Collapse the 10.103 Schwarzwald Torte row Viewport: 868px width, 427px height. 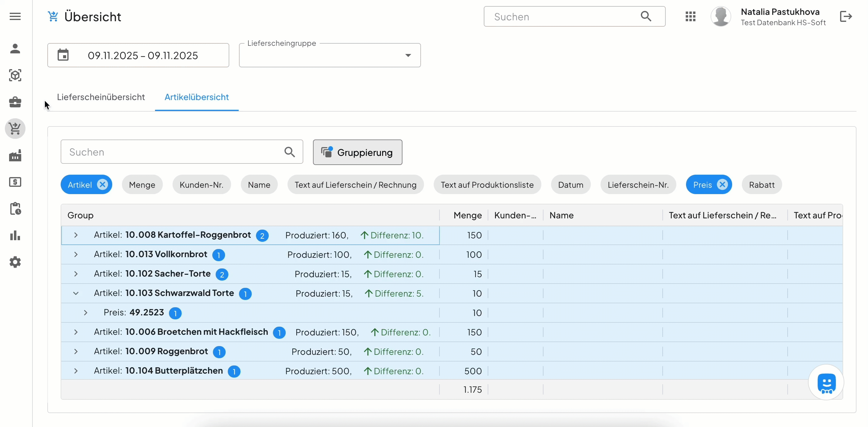point(76,293)
